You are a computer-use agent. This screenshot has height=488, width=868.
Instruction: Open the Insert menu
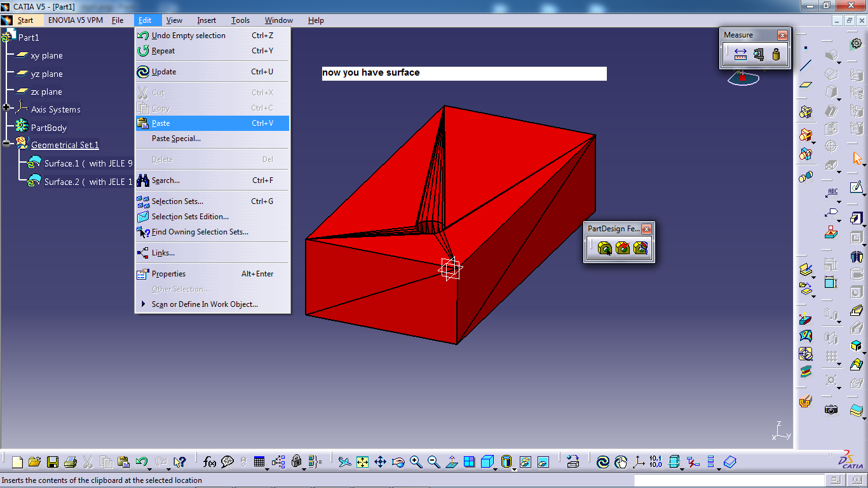tap(207, 20)
